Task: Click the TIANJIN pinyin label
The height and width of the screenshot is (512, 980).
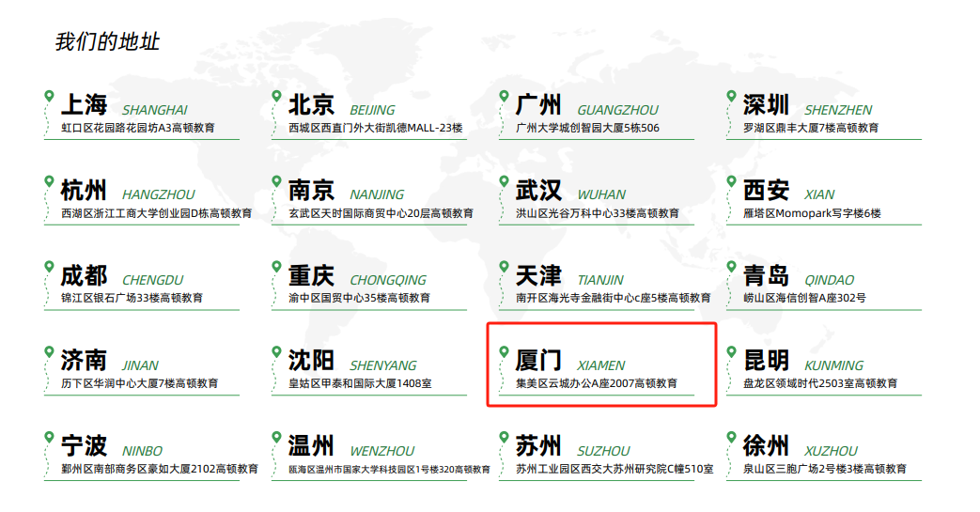Action: (600, 280)
